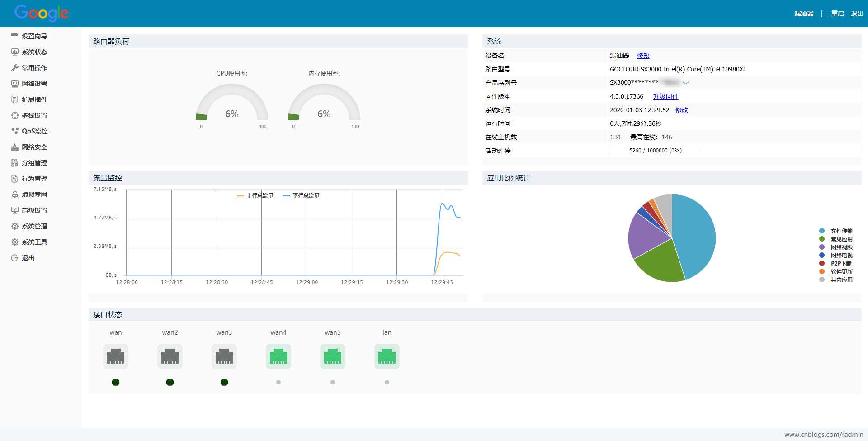This screenshot has height=441, width=868.
Task: Open 常用操作 in the sidebar menu
Action: tap(34, 68)
